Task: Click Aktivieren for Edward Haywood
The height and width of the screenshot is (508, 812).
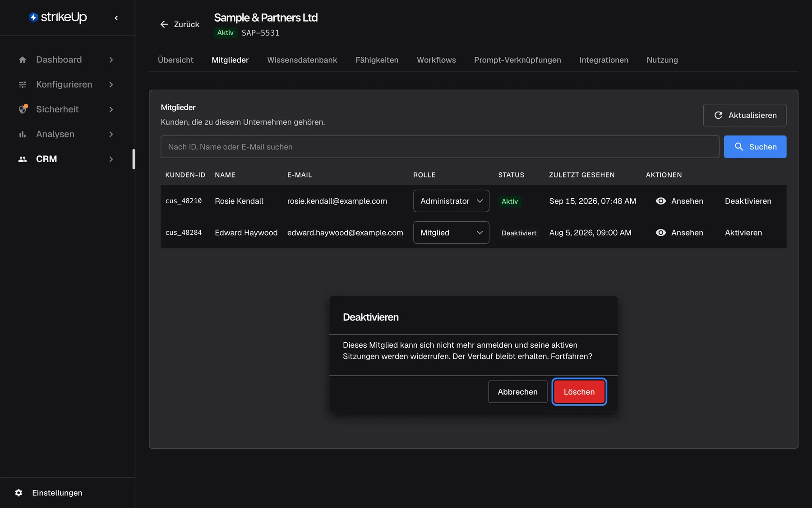Action: (x=743, y=233)
